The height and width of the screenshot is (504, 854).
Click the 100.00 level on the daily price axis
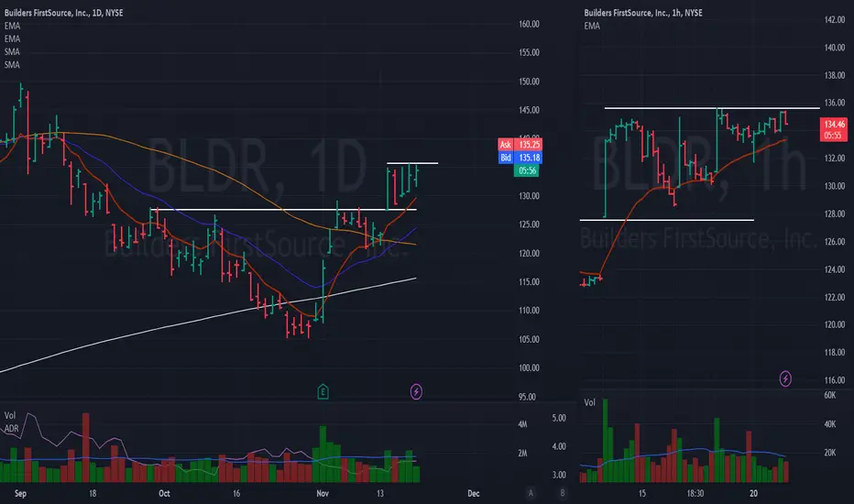(x=529, y=367)
